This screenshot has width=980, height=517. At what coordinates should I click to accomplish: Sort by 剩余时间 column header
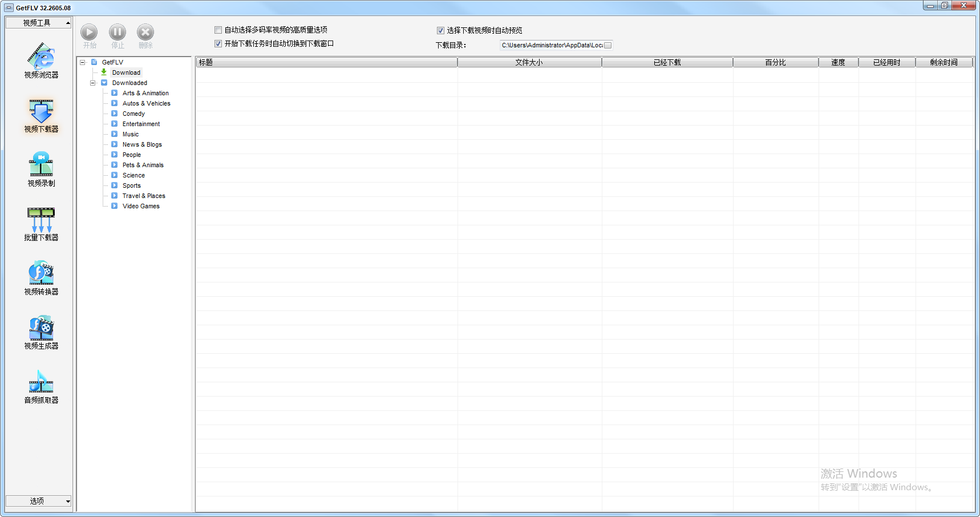944,62
